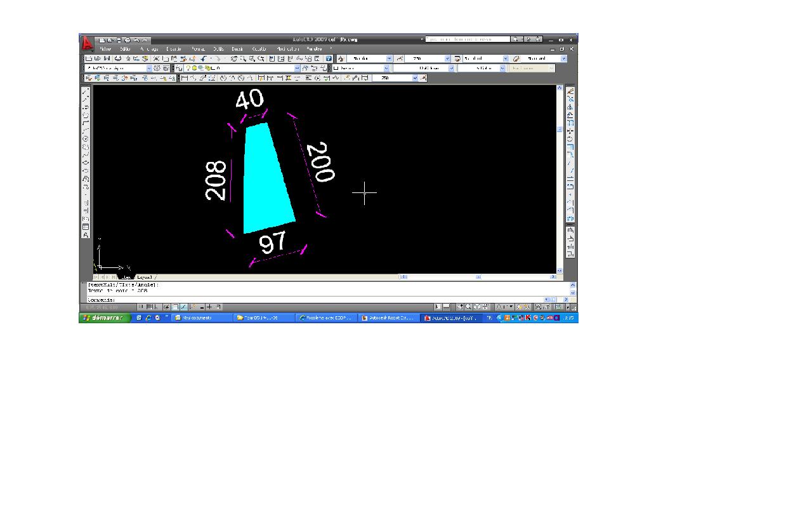The image size is (812, 508).
Task: Switch to the Layout1 tab
Action: (145, 277)
